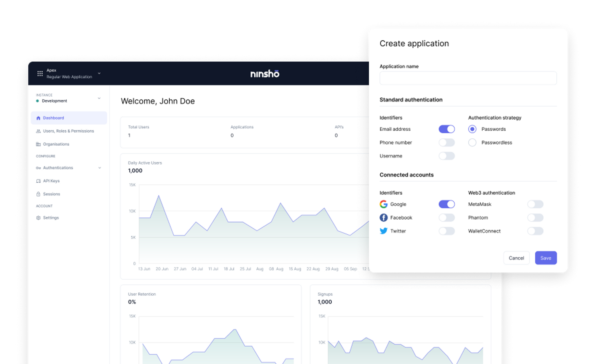This screenshot has width=596, height=364.
Task: Click the Application name input field
Action: tap(468, 78)
